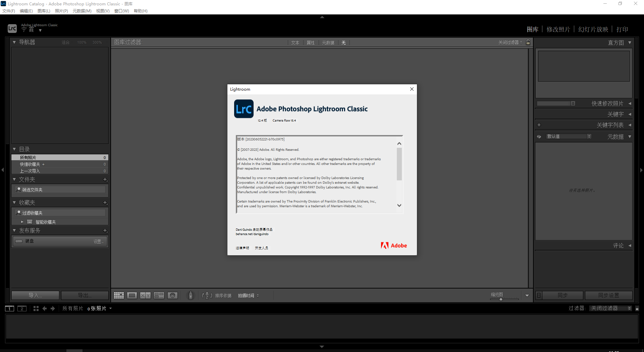Viewport: 644px width, 352px height.
Task: Add a collection with the 收藏夹 plus icon
Action: tap(105, 203)
